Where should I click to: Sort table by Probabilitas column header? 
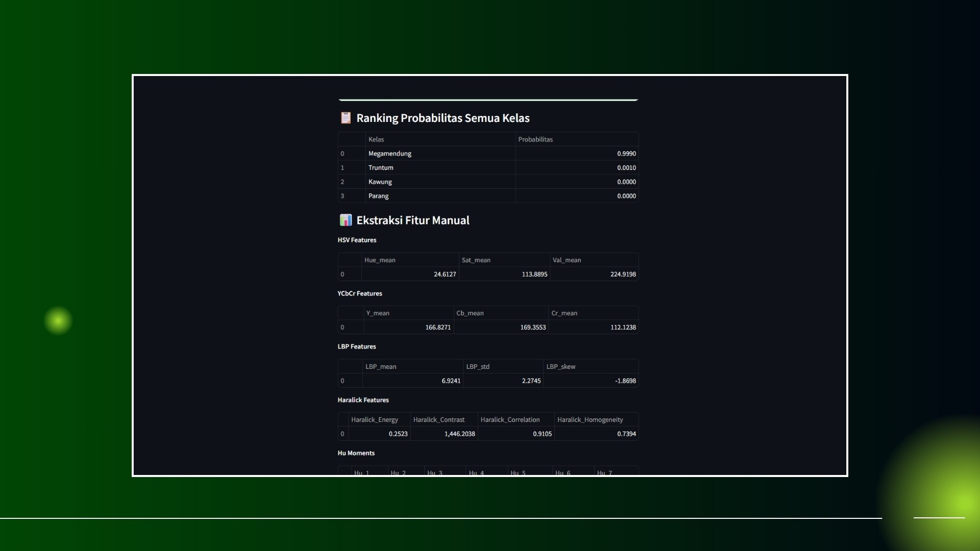[x=535, y=139]
